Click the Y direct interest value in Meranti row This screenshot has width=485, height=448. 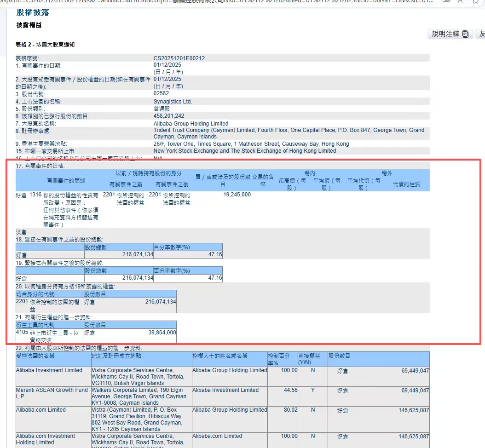tap(313, 390)
